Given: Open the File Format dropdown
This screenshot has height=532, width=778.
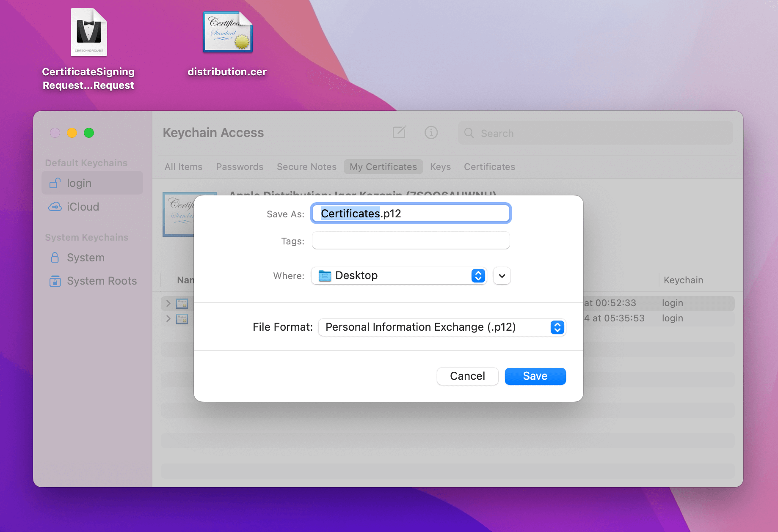Looking at the screenshot, I should coord(442,327).
